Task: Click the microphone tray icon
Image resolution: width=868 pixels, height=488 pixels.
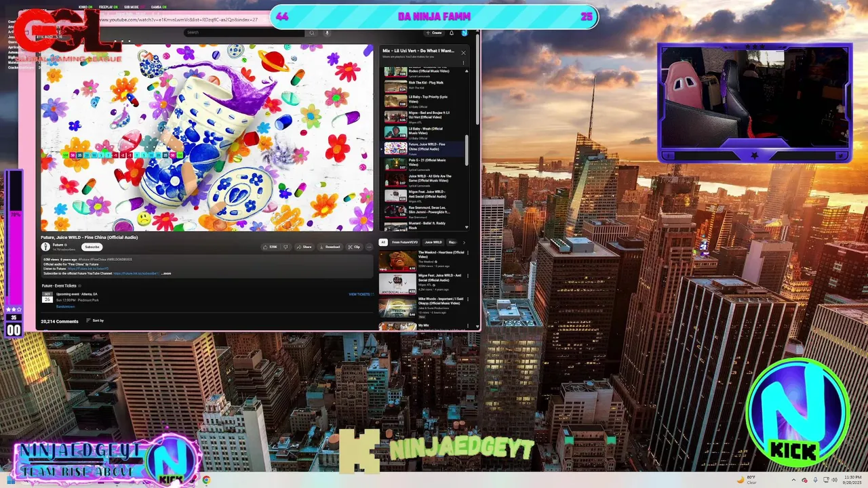Action: point(814,480)
